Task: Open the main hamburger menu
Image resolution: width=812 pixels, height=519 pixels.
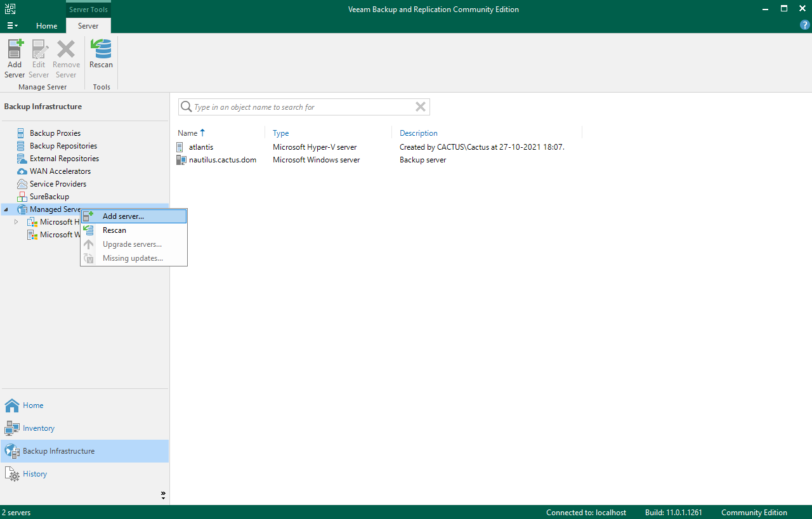Action: pos(12,25)
